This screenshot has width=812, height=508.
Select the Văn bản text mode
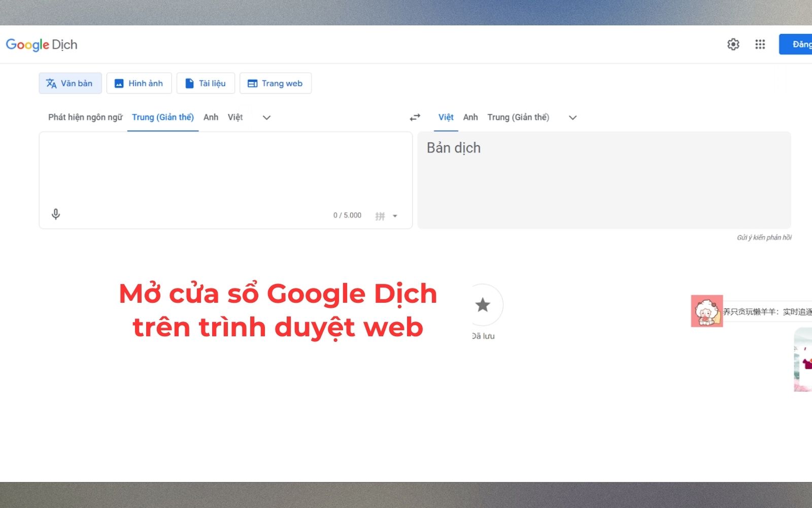[x=70, y=83]
